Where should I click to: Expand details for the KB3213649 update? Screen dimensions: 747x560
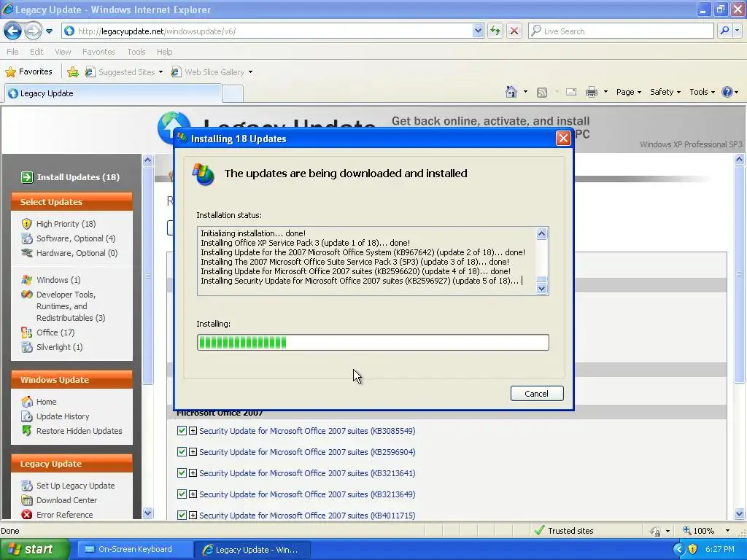click(193, 494)
